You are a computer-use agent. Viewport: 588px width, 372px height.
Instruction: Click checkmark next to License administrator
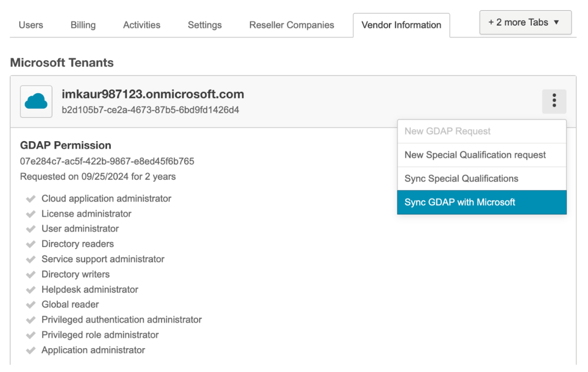pos(31,214)
